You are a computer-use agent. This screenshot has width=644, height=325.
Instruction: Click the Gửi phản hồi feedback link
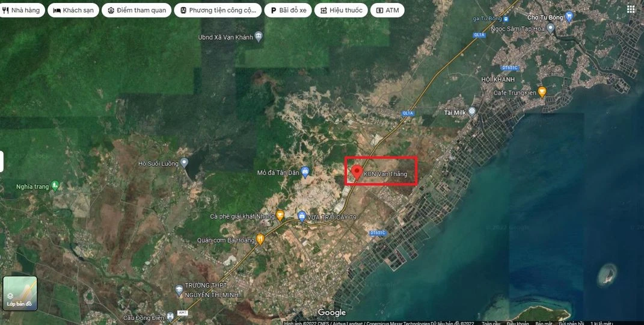pos(571,323)
